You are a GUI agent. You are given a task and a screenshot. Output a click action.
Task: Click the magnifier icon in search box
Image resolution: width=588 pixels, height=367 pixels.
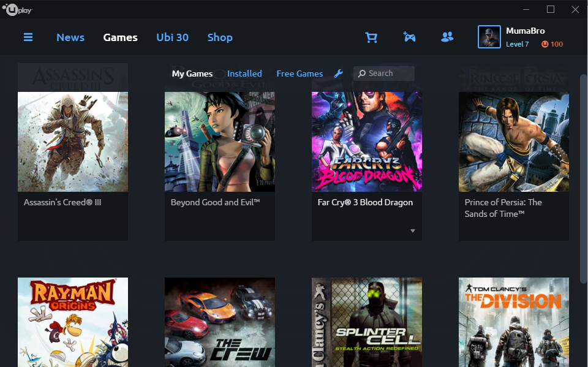[361, 74]
